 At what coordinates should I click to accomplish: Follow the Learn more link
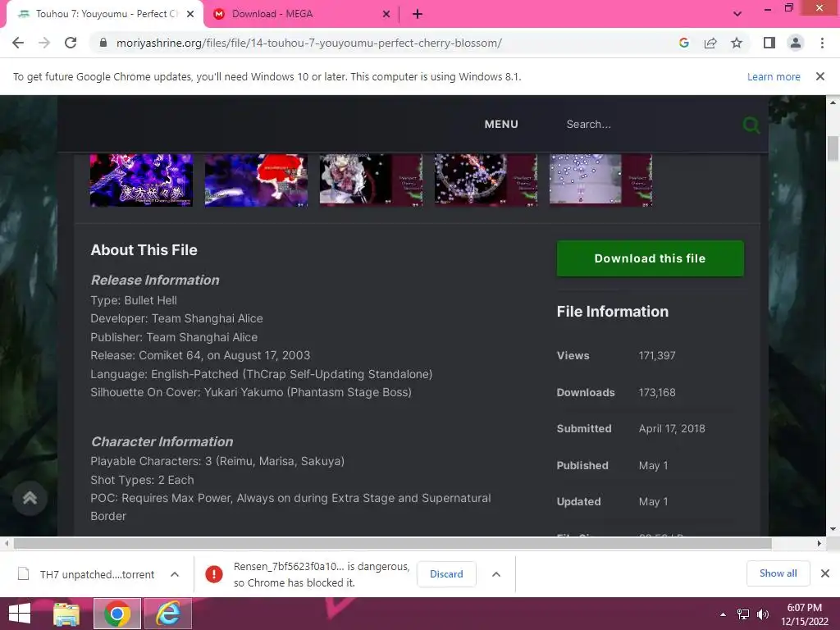coord(774,76)
